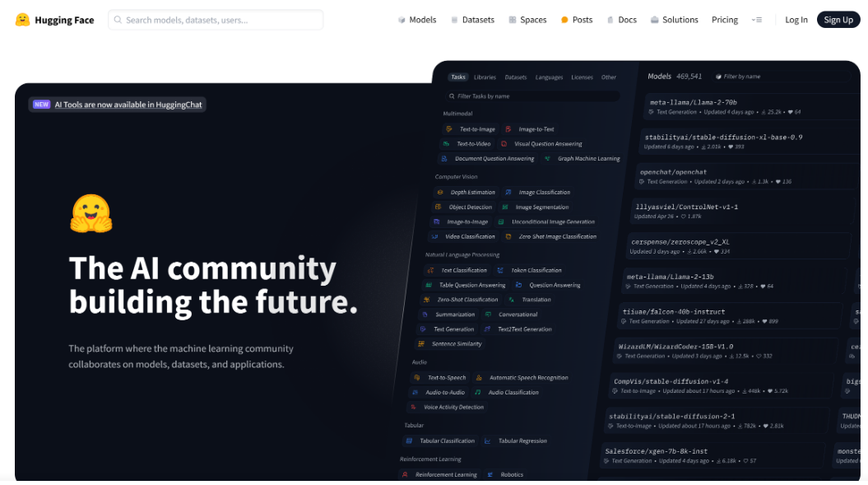Viewport: 868px width, 485px height.
Task: Select the openchat/openchat model card
Action: (745, 176)
